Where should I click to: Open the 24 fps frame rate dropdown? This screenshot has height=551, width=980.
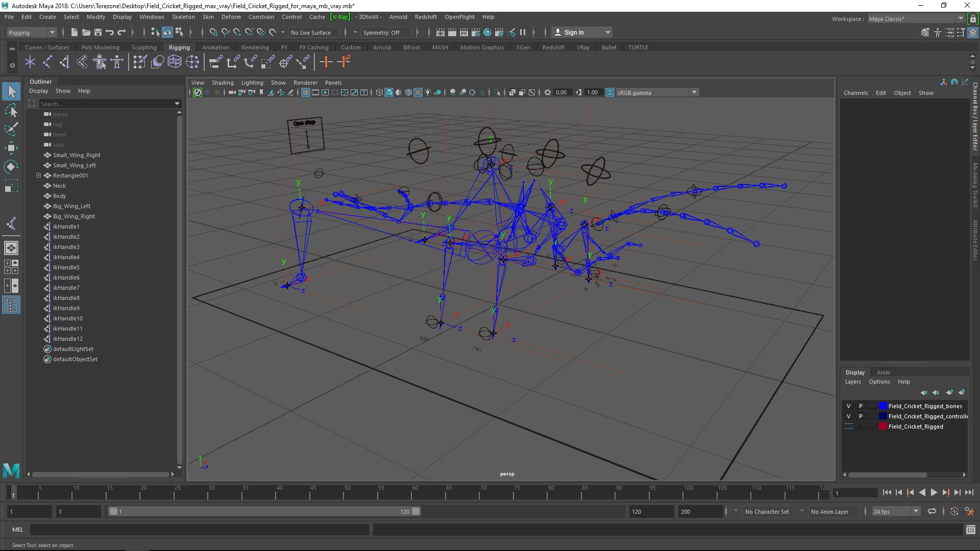[896, 511]
